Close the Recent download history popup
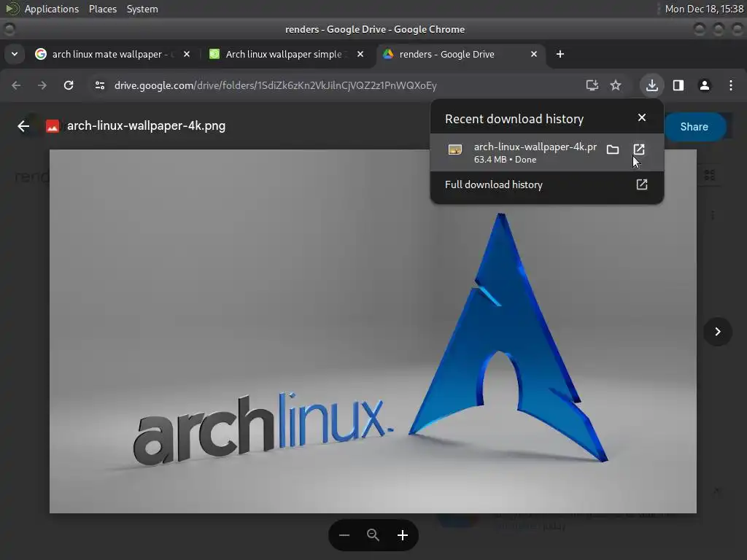The width and height of the screenshot is (747, 560). tap(642, 117)
